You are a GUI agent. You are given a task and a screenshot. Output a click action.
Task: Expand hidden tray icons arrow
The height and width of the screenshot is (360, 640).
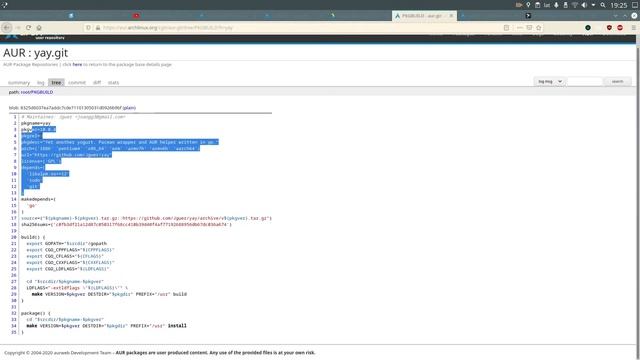pyautogui.click(x=593, y=5)
